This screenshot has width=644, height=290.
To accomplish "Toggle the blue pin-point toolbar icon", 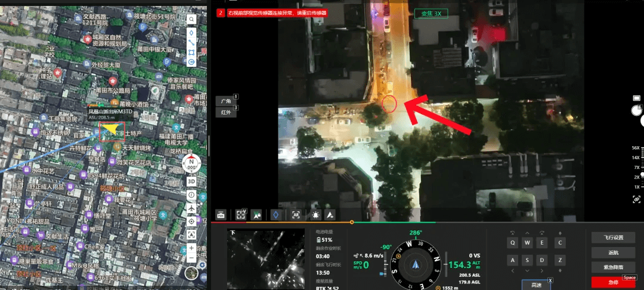I will [277, 214].
